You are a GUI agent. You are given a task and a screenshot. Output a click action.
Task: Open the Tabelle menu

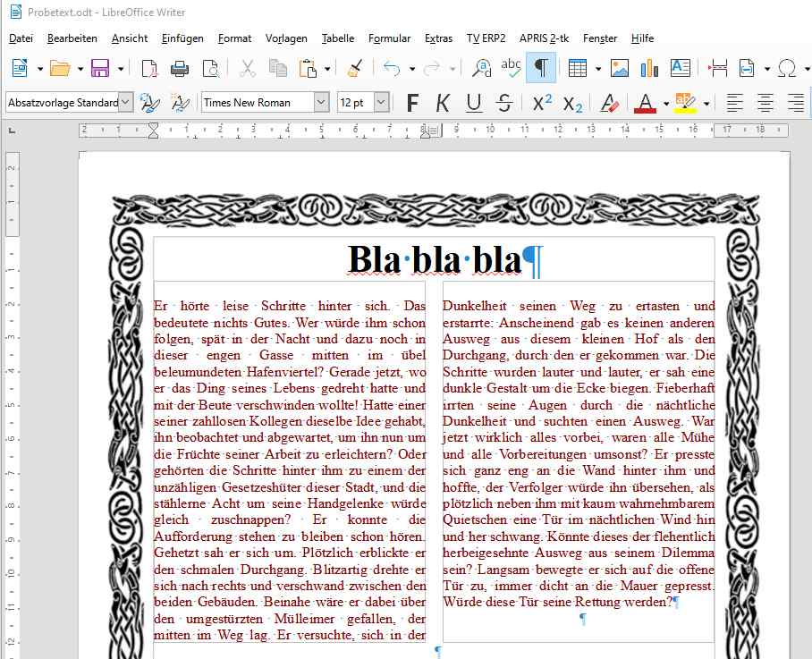[337, 38]
